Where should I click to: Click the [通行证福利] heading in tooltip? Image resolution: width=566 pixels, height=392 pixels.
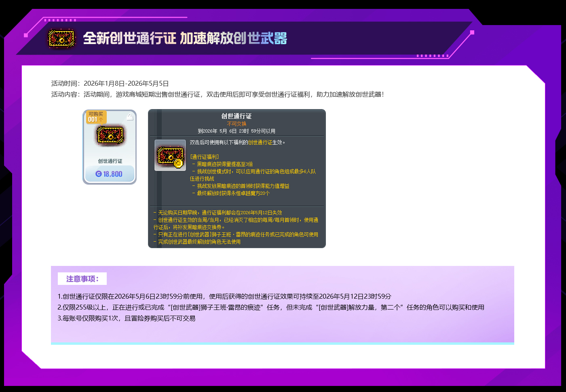tap(205, 157)
